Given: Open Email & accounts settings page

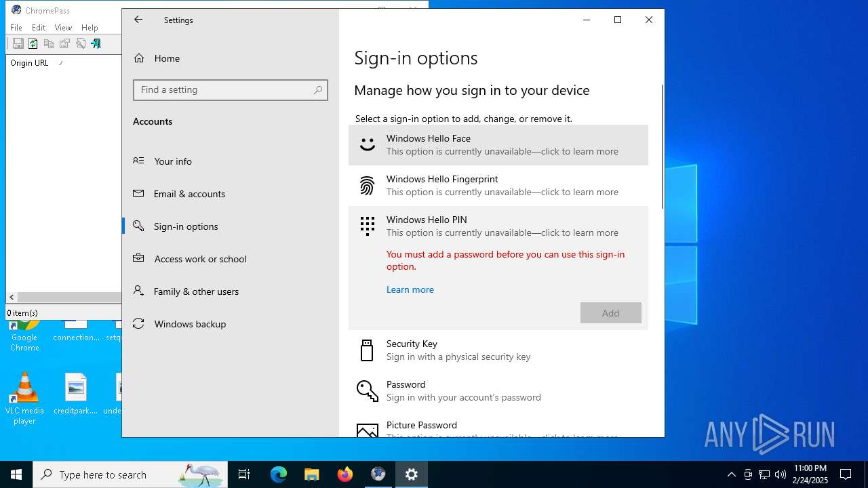Looking at the screenshot, I should (x=231, y=194).
